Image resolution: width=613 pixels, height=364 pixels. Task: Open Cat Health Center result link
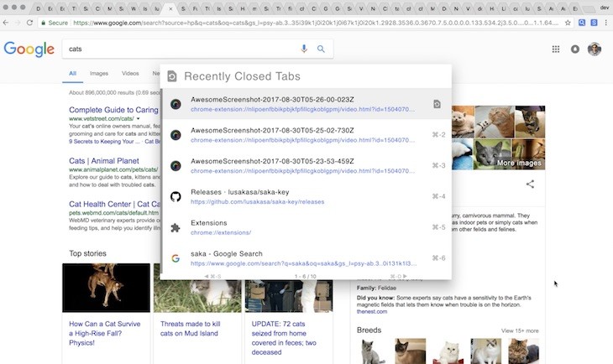114,205
